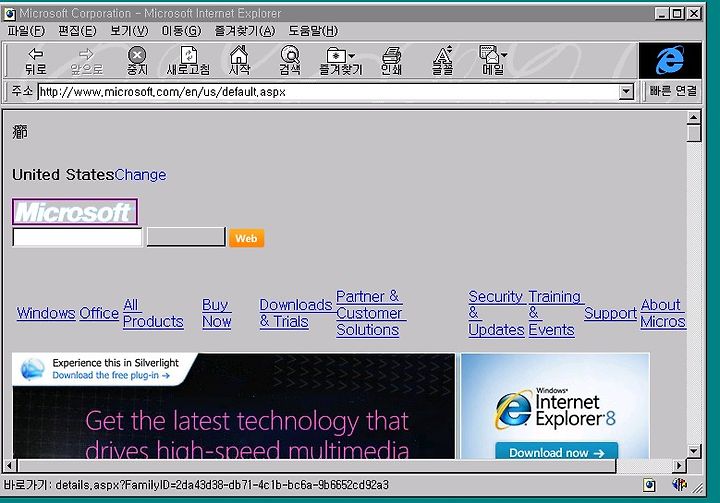Open the 즐겨찾기 favorites toolbar button

(340, 61)
